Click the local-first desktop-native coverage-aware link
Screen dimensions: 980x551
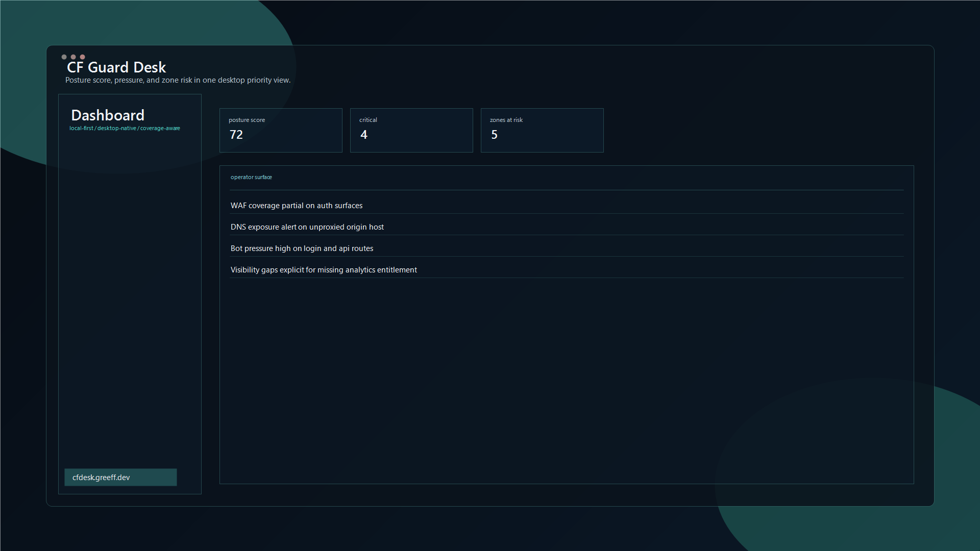click(x=125, y=128)
